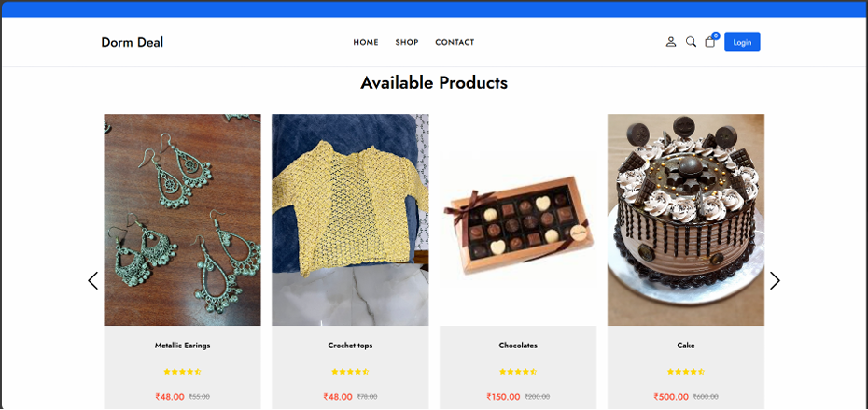Image resolution: width=868 pixels, height=410 pixels.
Task: Show previous products with left arrow
Action: (93, 281)
